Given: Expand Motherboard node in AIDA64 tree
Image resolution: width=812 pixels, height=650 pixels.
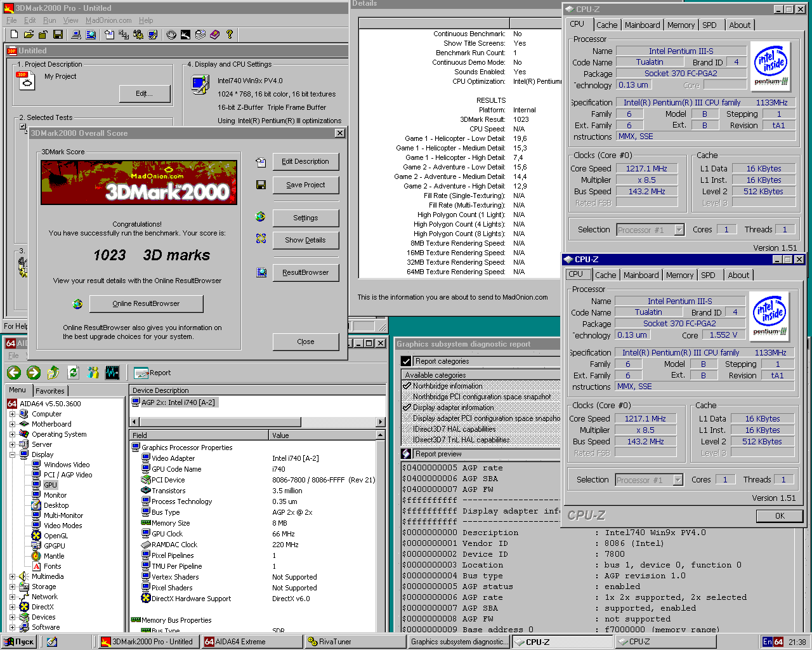Looking at the screenshot, I should click(12, 424).
